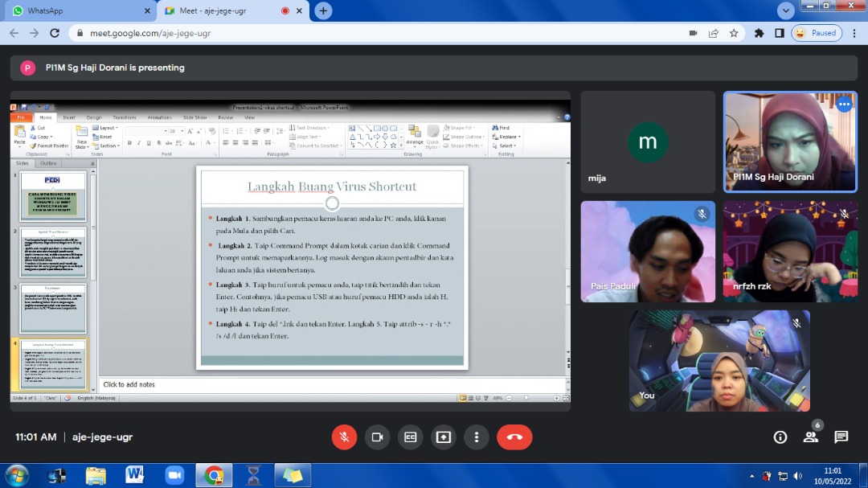Open meeting details info icon
Image resolution: width=868 pixels, height=488 pixels.
pos(780,437)
